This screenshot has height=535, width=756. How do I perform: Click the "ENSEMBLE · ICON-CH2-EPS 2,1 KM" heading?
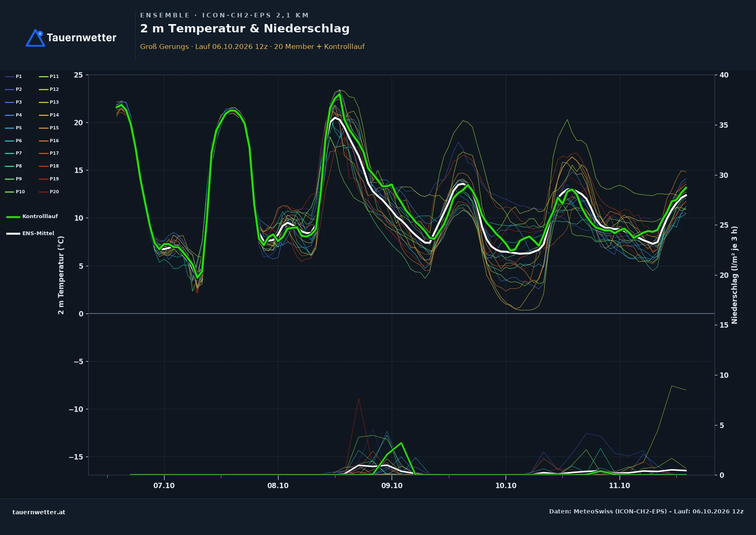(x=225, y=15)
